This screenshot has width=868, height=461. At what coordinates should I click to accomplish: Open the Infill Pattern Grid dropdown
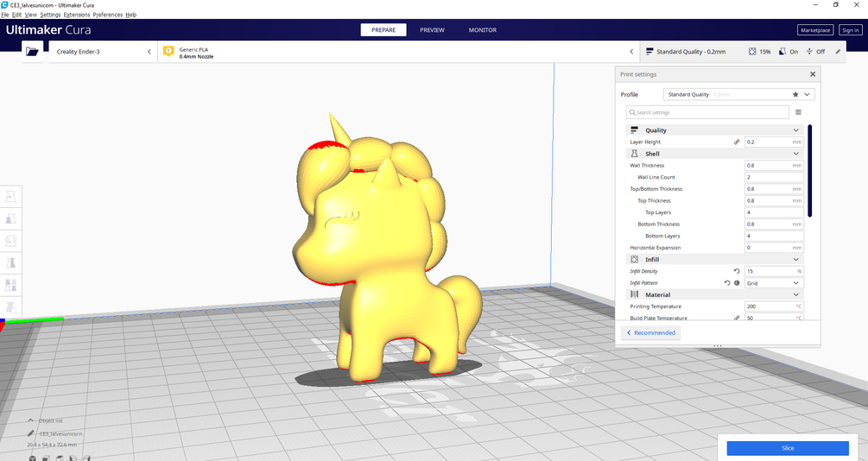(774, 283)
